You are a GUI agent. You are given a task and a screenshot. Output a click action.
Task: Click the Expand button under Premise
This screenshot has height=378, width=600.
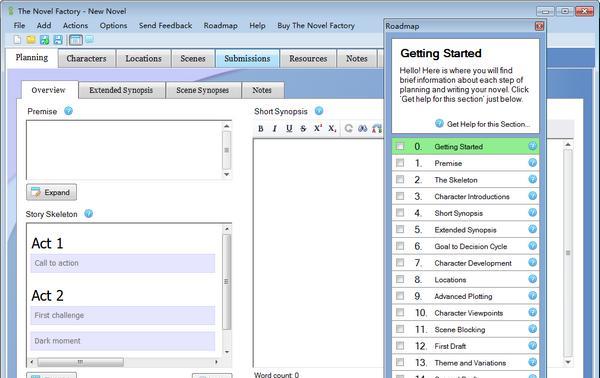pos(51,192)
